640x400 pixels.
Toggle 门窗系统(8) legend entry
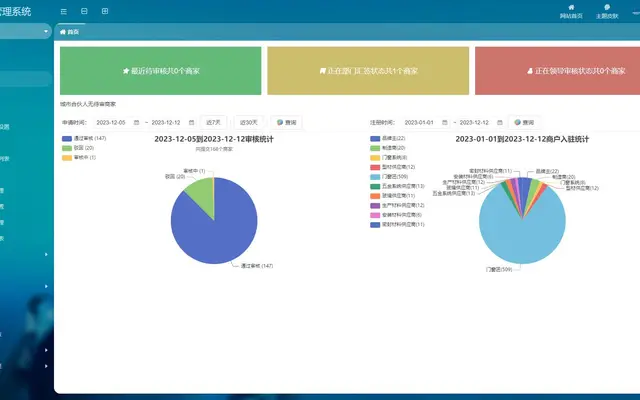tap(389, 158)
